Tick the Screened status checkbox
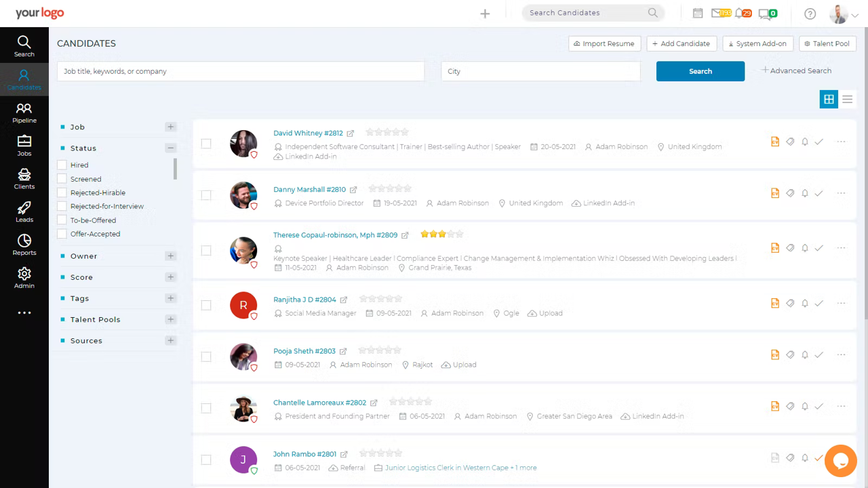 pyautogui.click(x=62, y=179)
